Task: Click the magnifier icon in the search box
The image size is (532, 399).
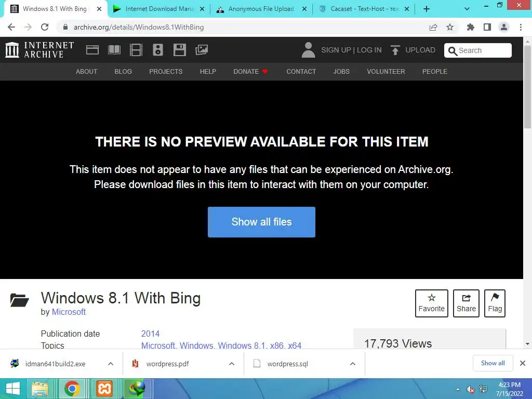Action: point(453,51)
